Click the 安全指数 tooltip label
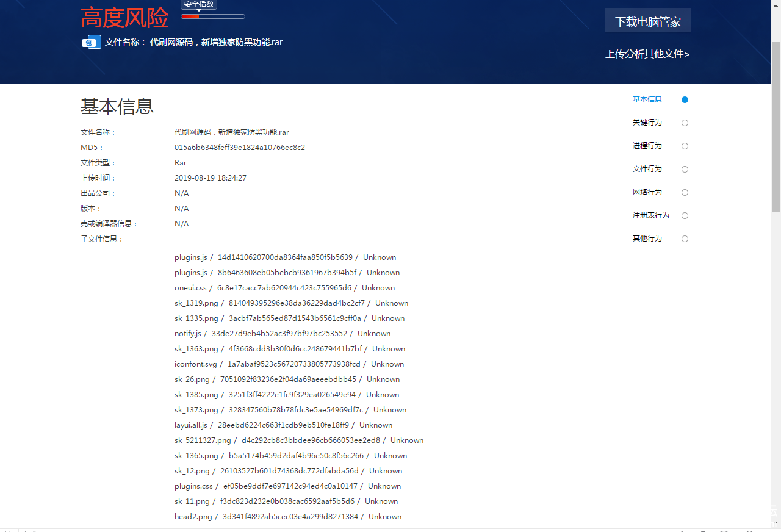The image size is (781, 532). click(199, 4)
